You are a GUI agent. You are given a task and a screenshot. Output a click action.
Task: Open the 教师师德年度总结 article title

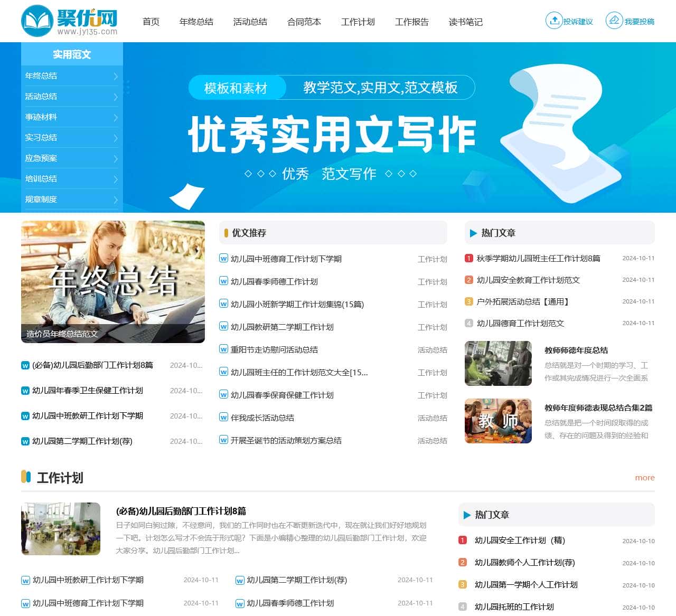576,350
